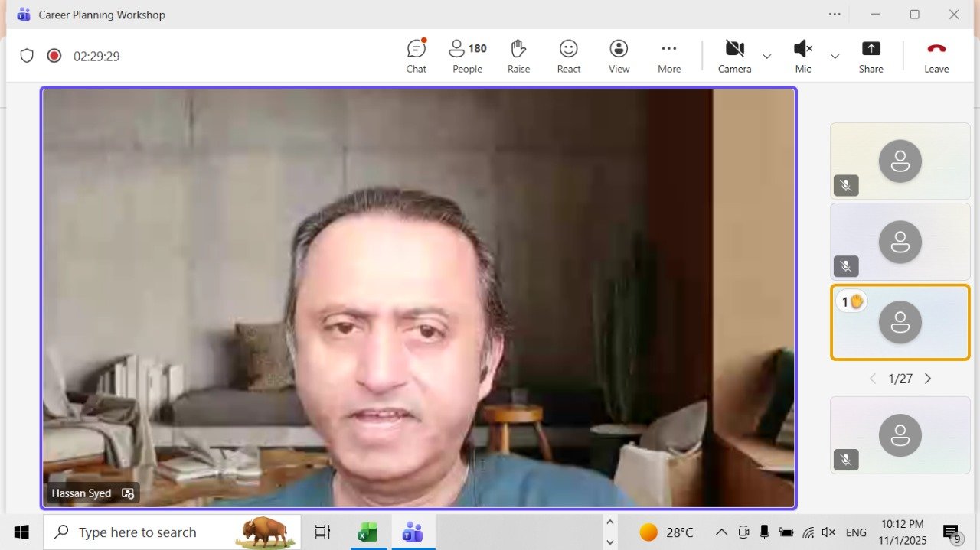Toggle the taskbar volume mute icon
980x550 pixels.
[x=828, y=532]
